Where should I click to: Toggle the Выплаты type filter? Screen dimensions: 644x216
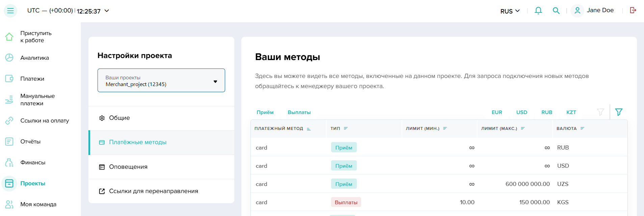tap(299, 112)
